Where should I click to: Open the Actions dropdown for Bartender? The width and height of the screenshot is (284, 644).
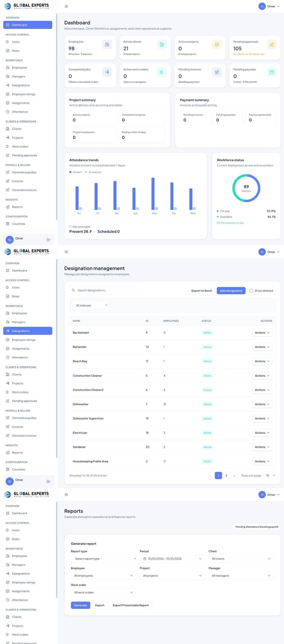click(x=262, y=347)
